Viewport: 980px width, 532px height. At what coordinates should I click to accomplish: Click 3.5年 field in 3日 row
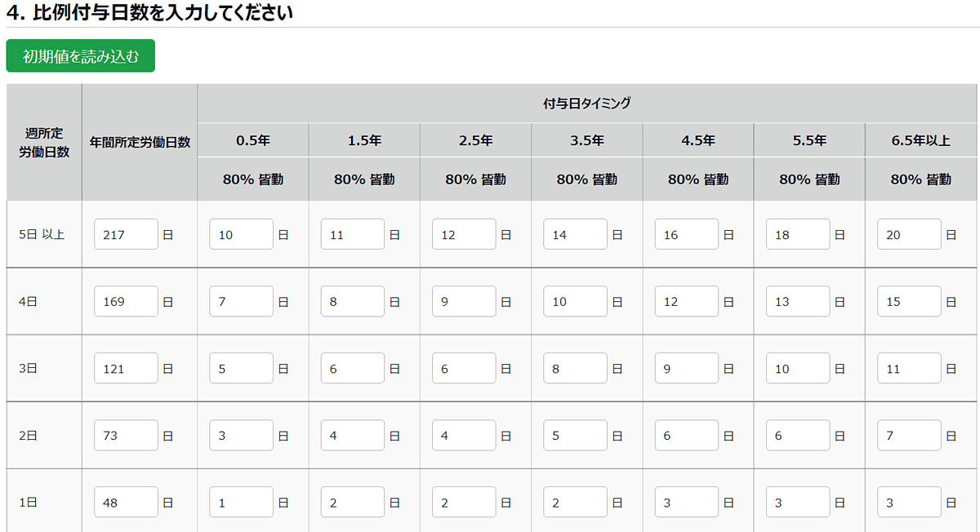(575, 368)
